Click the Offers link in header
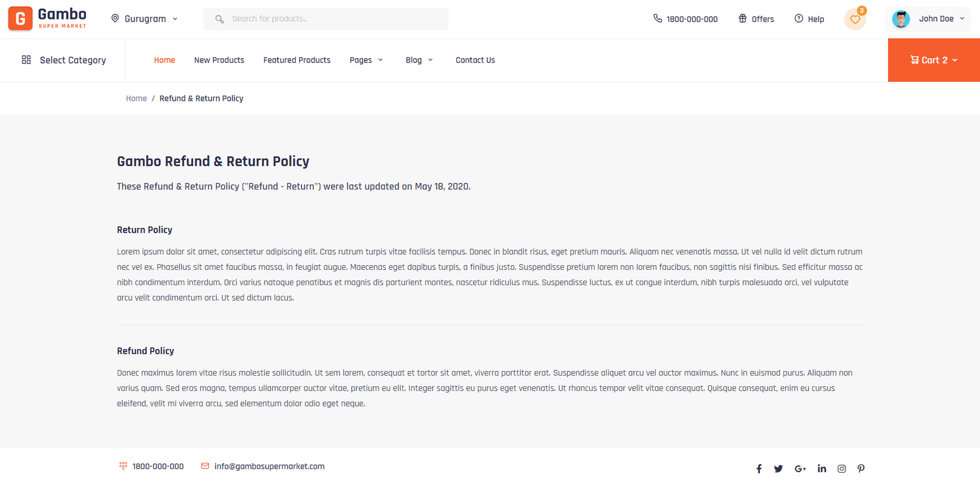This screenshot has width=980, height=483. pos(756,19)
